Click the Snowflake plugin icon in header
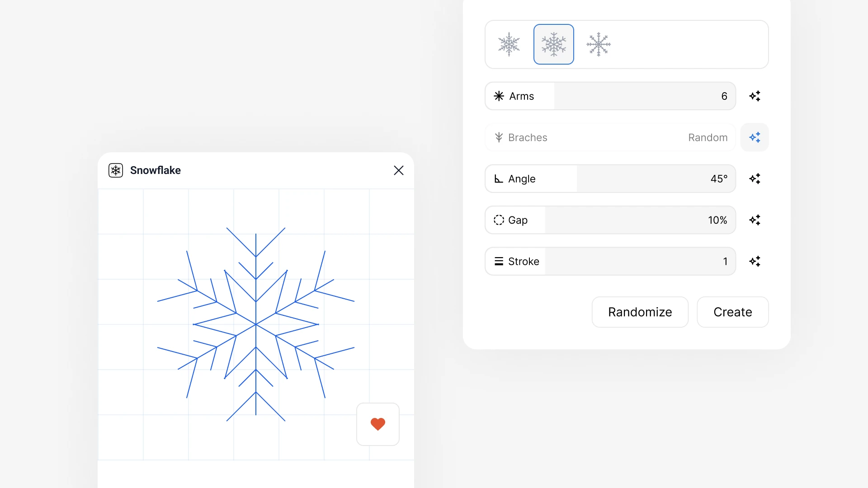This screenshot has height=488, width=868. 116,170
